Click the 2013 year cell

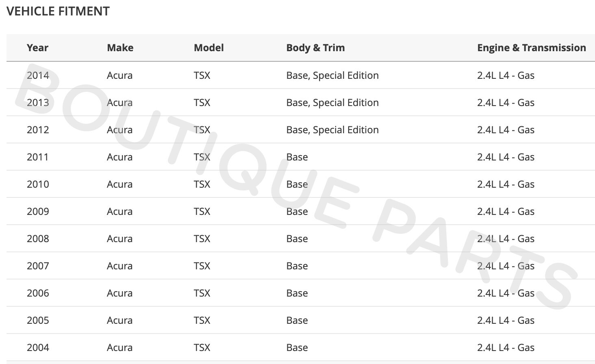(38, 103)
